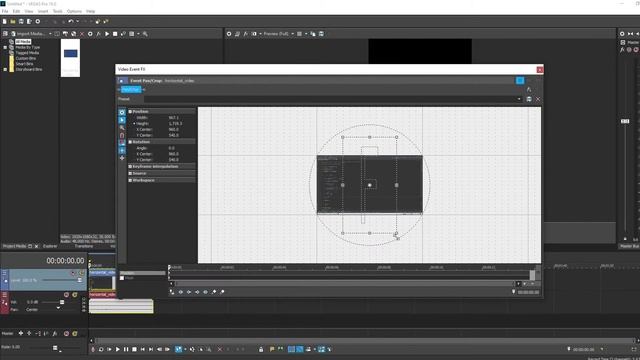640x360 pixels.
Task: Collapse the Position property group
Action: [x=130, y=111]
